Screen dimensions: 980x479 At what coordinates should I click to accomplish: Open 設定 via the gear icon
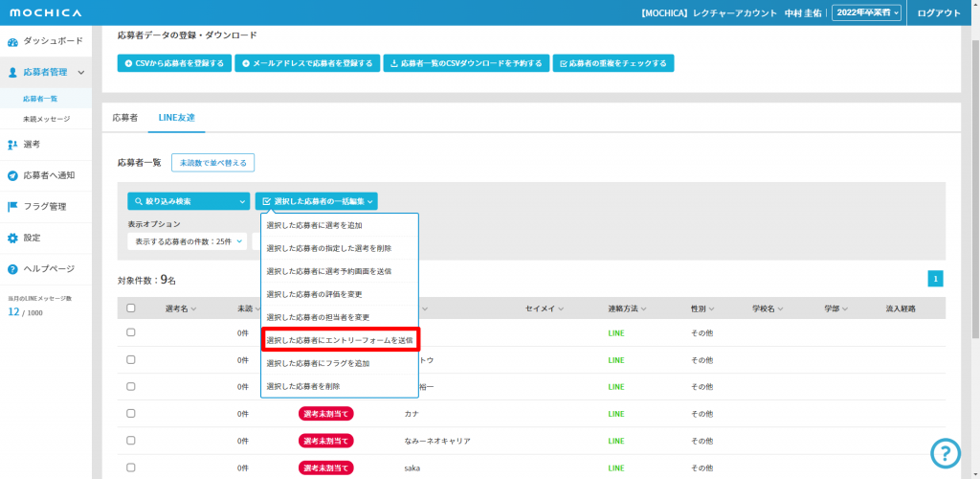(12, 238)
